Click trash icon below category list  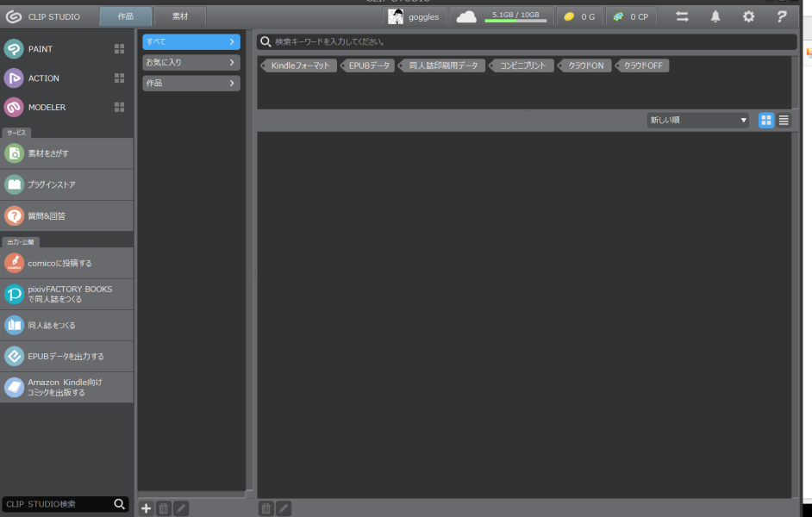(163, 508)
